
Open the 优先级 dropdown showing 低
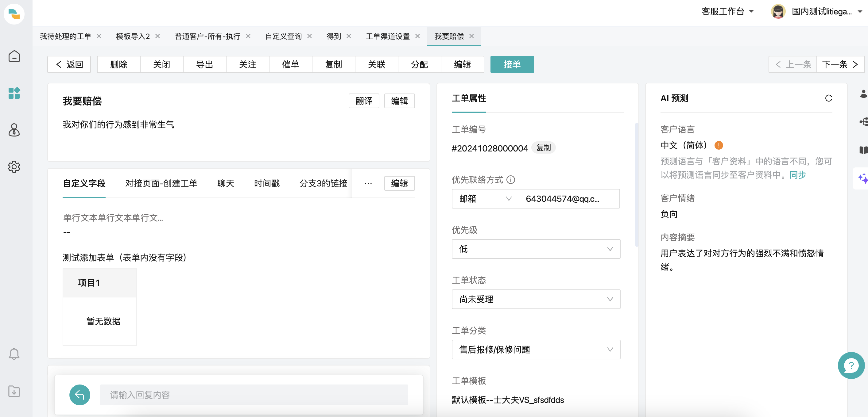pyautogui.click(x=536, y=249)
